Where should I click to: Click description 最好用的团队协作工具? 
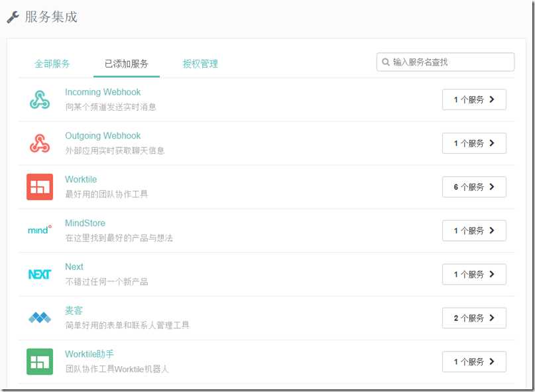click(107, 194)
